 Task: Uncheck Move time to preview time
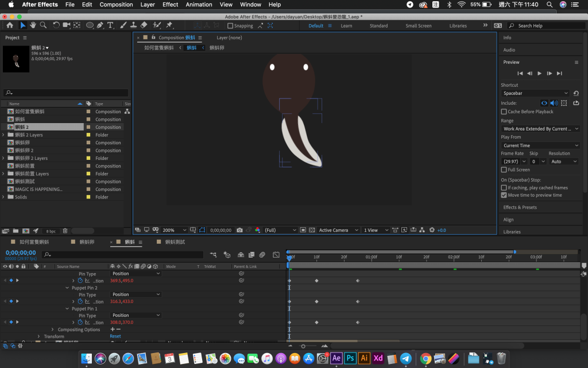click(x=504, y=195)
